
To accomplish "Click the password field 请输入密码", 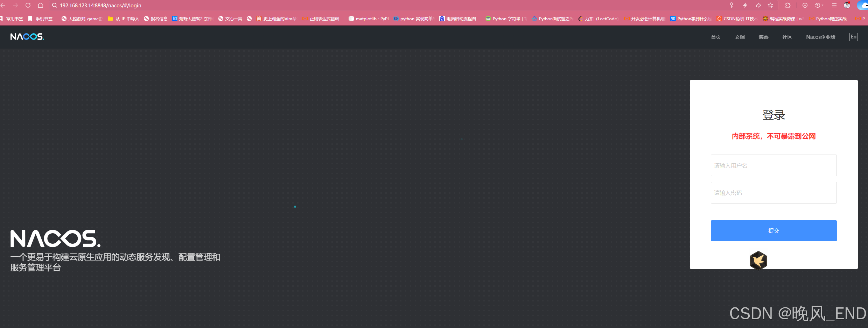I will pyautogui.click(x=773, y=193).
